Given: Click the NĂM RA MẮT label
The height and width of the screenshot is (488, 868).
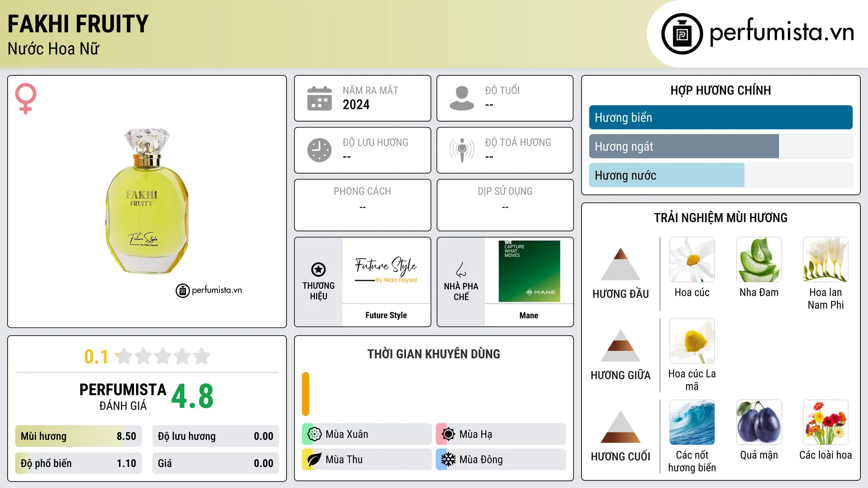Looking at the screenshot, I should click(x=370, y=90).
